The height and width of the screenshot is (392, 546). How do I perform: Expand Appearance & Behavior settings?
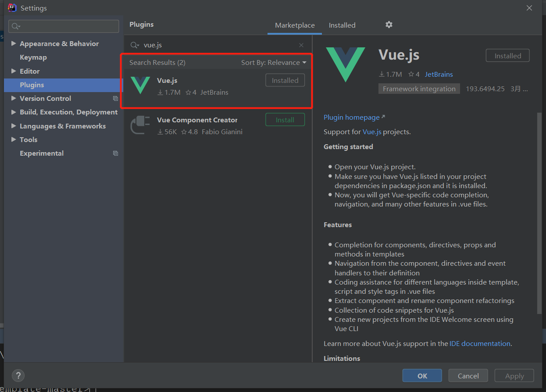coord(14,43)
